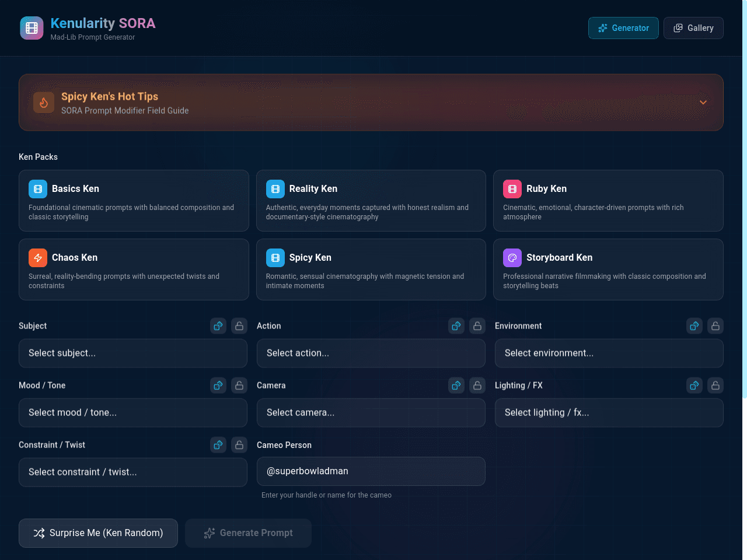Click the Generate Prompt button

[248, 533]
